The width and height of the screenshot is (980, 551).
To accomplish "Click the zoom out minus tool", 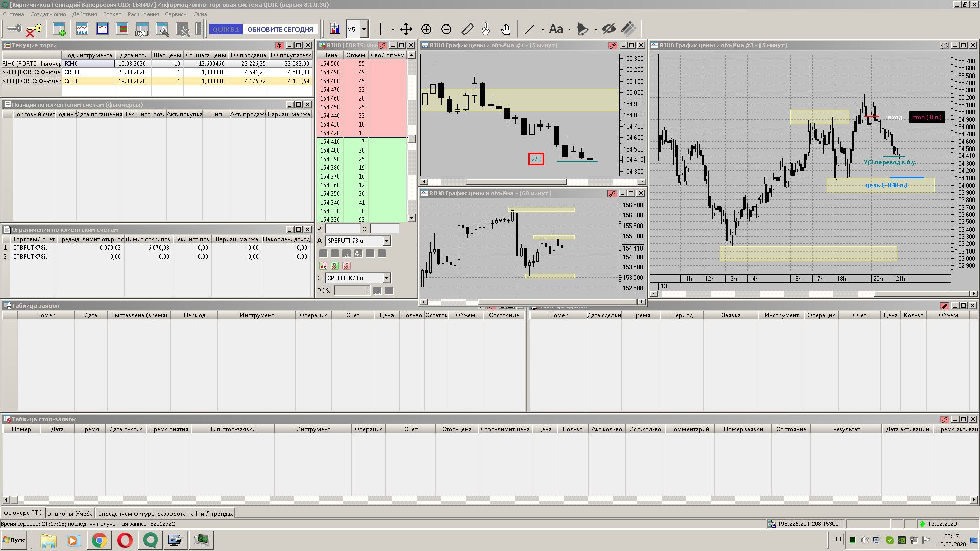I will pyautogui.click(x=446, y=29).
